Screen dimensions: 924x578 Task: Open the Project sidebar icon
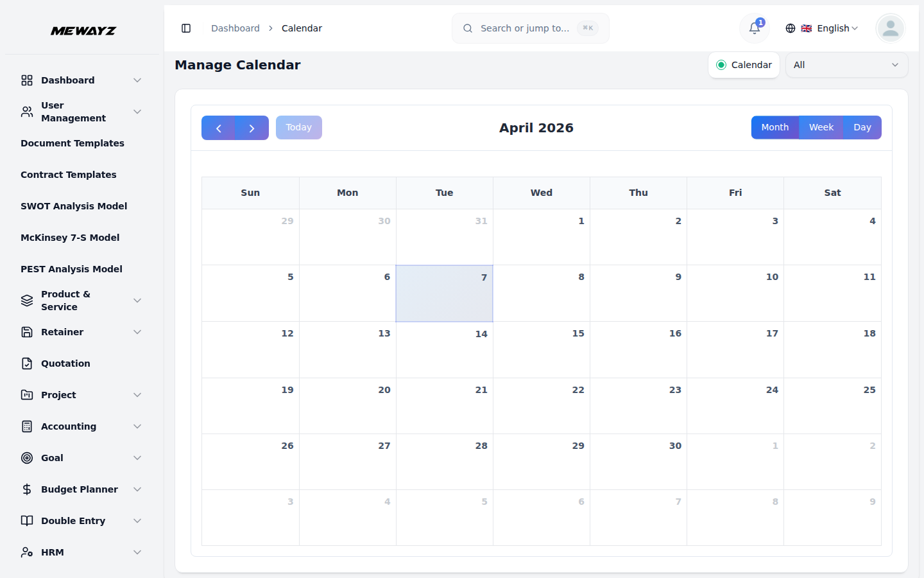[26, 394]
